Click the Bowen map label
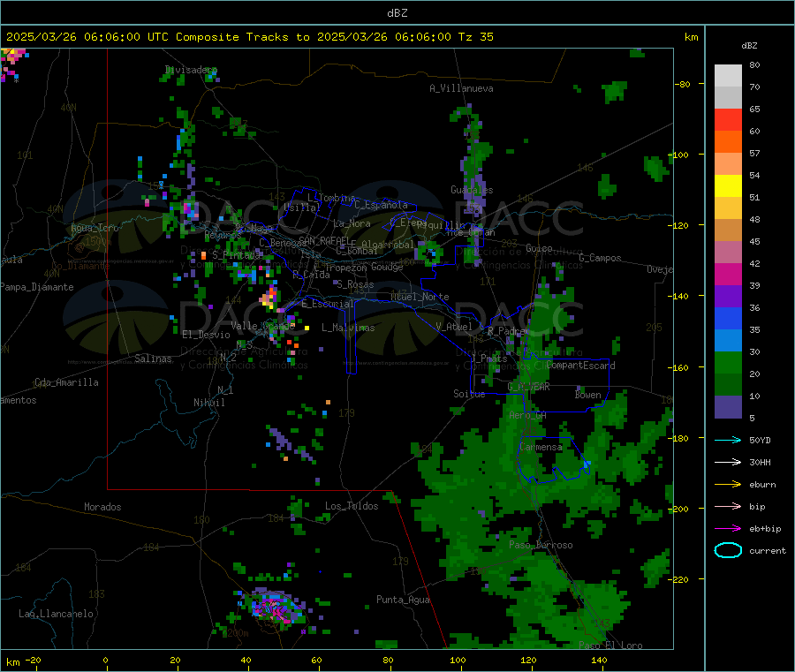This screenshot has width=795, height=672. [588, 394]
